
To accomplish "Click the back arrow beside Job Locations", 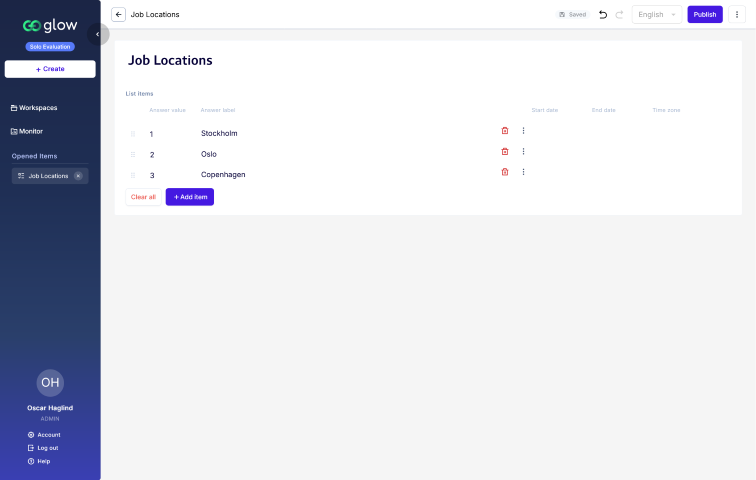I will 118,14.
